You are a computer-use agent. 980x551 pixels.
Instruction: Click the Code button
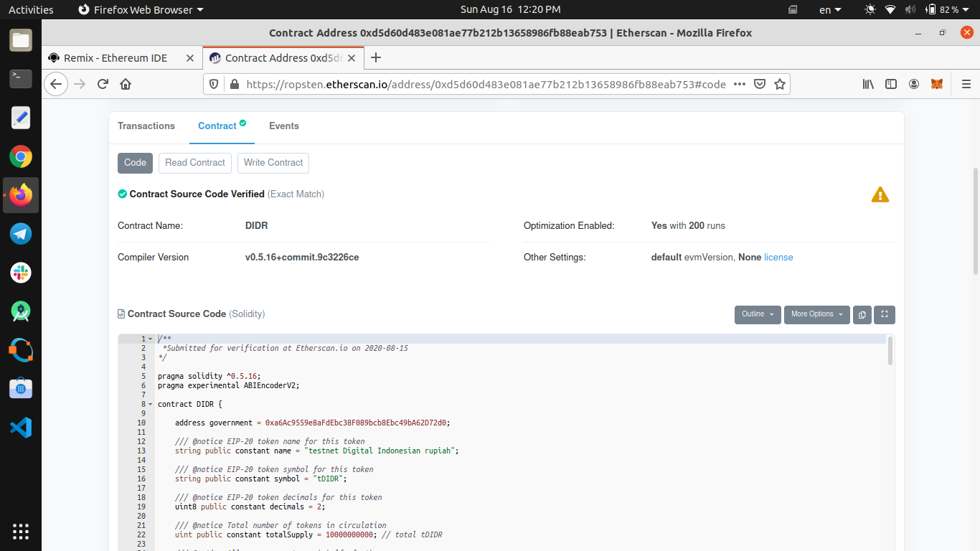135,163
